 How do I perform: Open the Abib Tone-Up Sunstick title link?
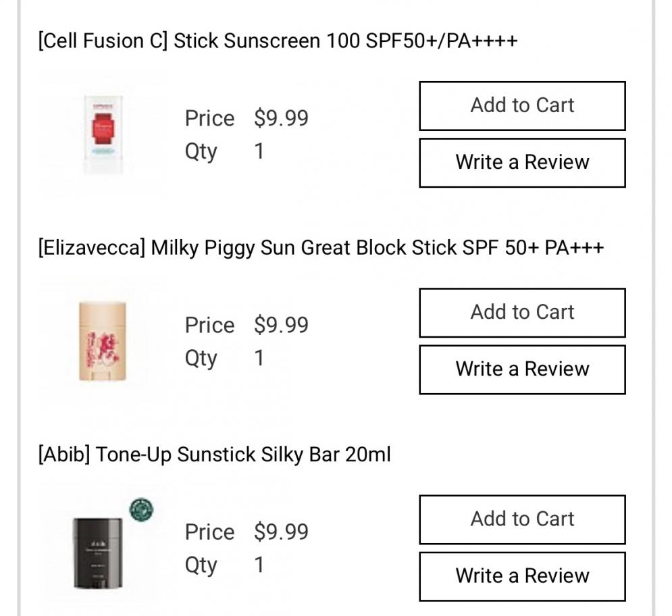(214, 455)
